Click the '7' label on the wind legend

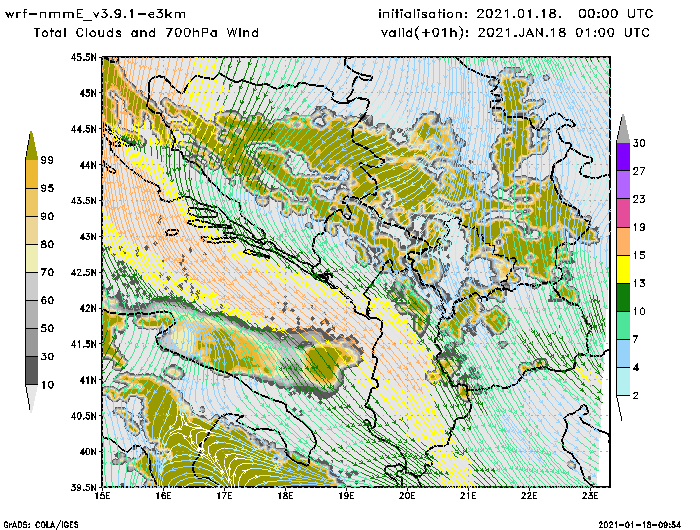636,340
